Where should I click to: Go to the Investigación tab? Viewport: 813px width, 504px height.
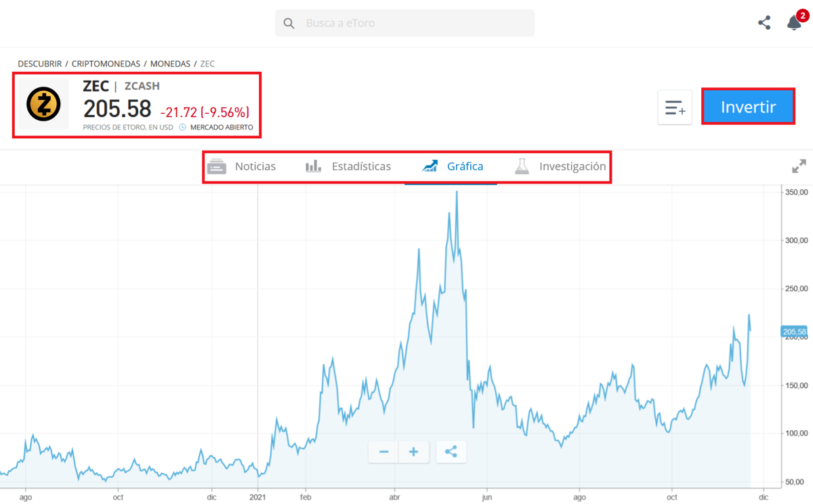560,167
